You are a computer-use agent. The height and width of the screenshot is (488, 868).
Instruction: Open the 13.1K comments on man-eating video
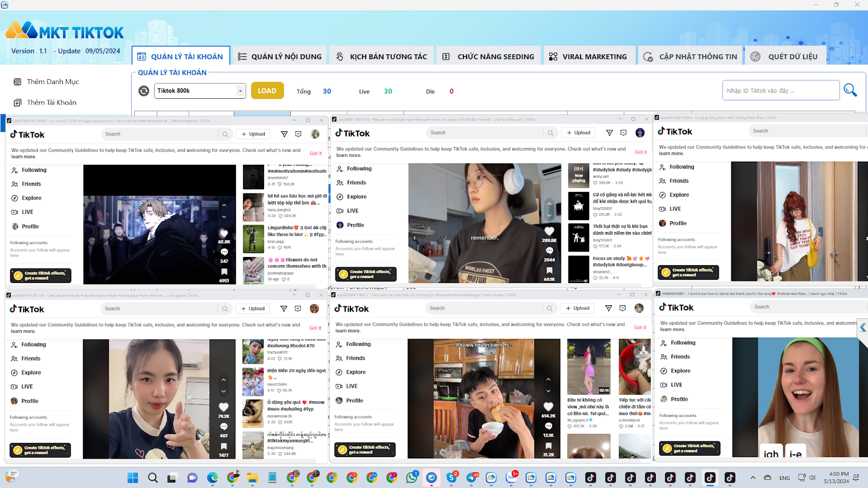pos(548,426)
